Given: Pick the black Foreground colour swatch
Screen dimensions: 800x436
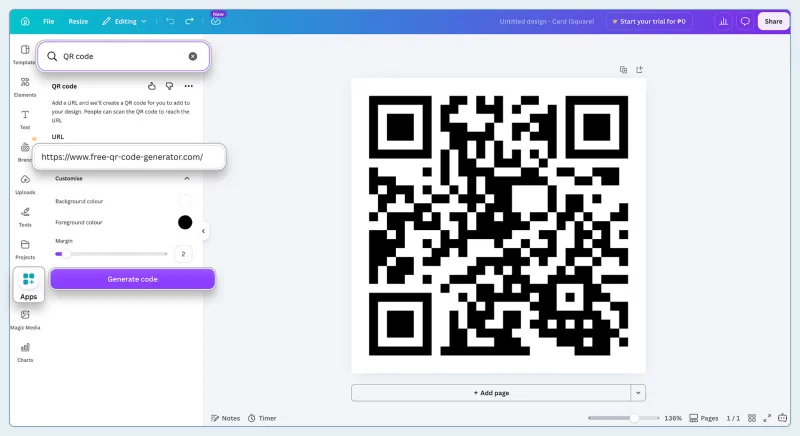Looking at the screenshot, I should tap(185, 222).
